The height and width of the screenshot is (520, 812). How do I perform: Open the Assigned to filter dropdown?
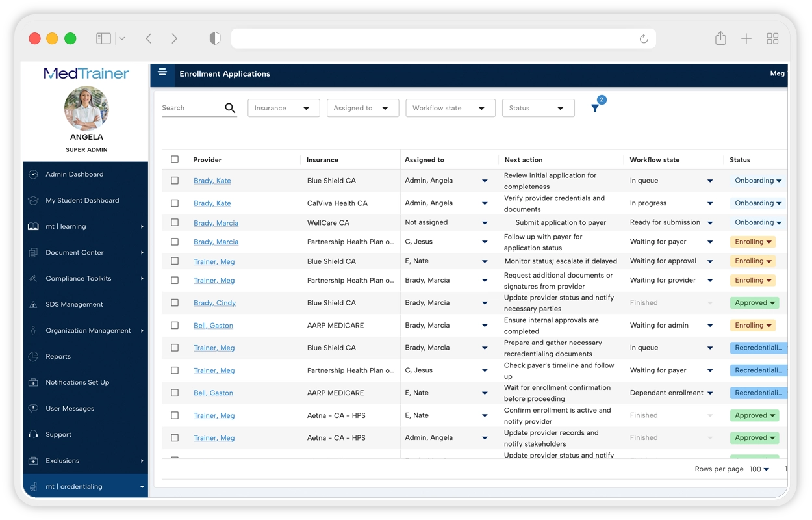[362, 108]
